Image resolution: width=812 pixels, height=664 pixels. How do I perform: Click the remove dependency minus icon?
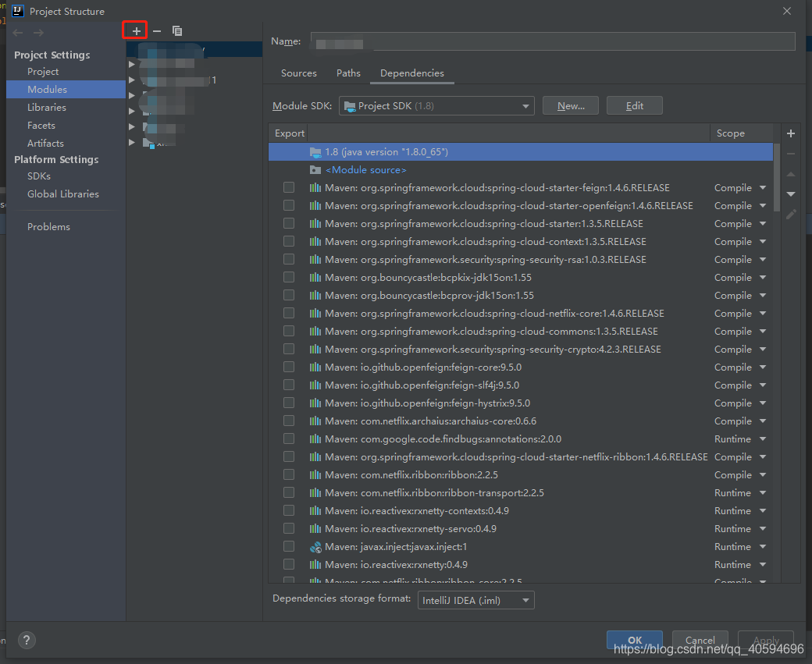pyautogui.click(x=791, y=154)
